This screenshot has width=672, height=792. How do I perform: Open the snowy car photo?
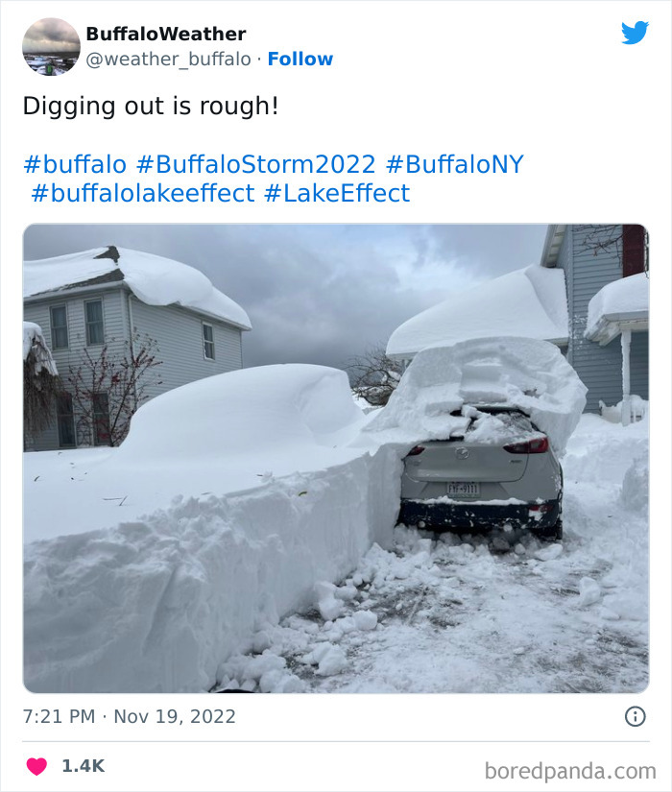click(336, 456)
